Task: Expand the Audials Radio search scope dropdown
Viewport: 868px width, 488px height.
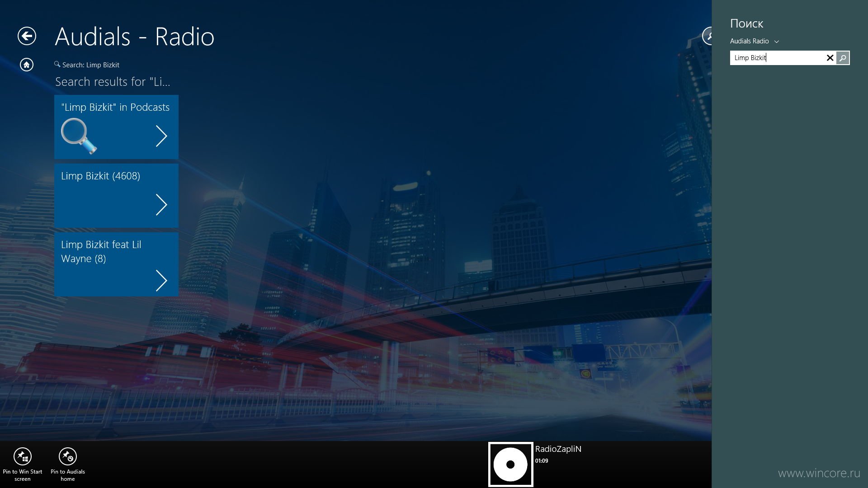Action: tap(754, 41)
